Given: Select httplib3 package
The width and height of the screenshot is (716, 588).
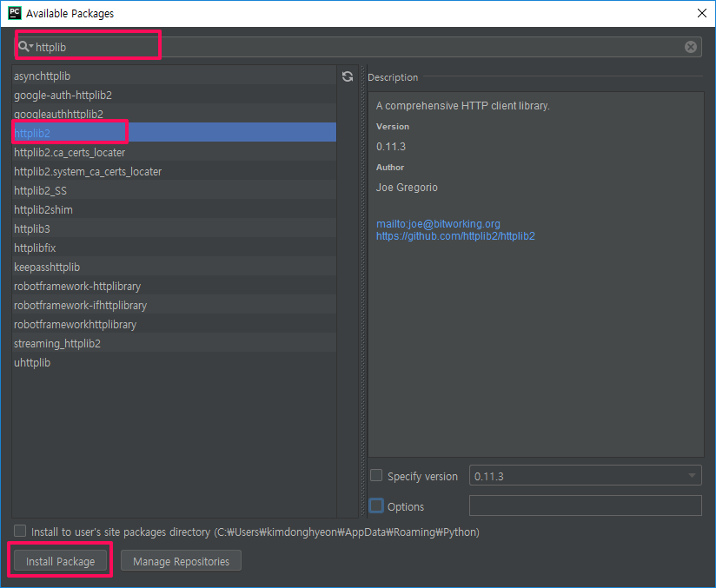Looking at the screenshot, I should (x=174, y=228).
